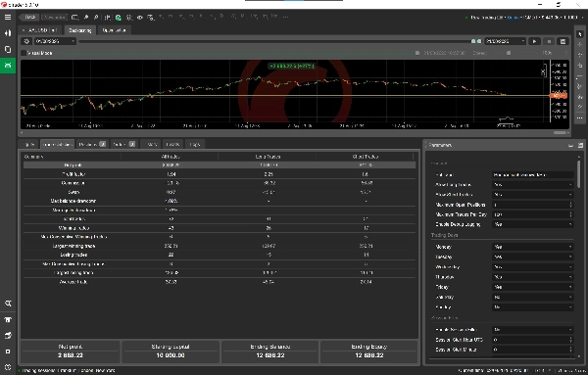Click the Parameters panel save icon
Viewport: 588px width, 375px height.
click(x=580, y=145)
